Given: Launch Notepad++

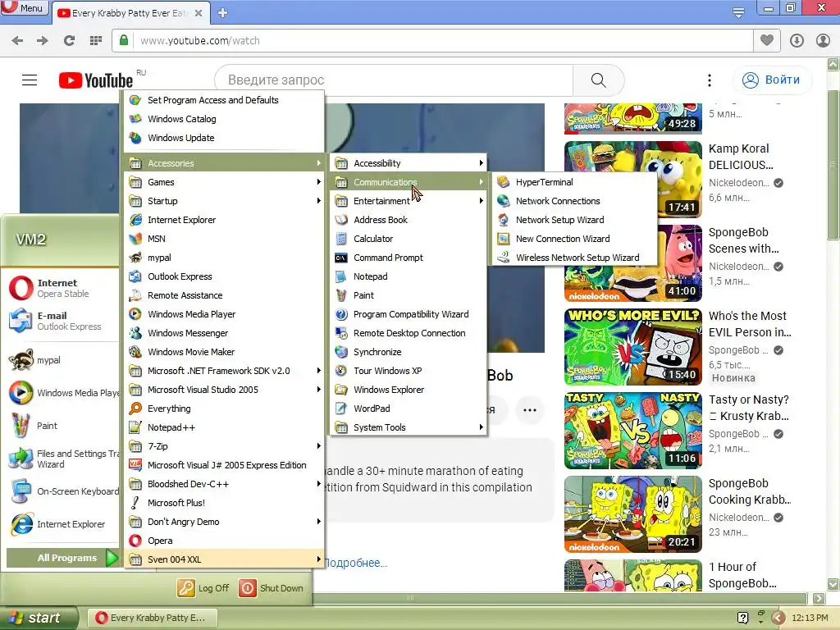Looking at the screenshot, I should coord(224,427).
